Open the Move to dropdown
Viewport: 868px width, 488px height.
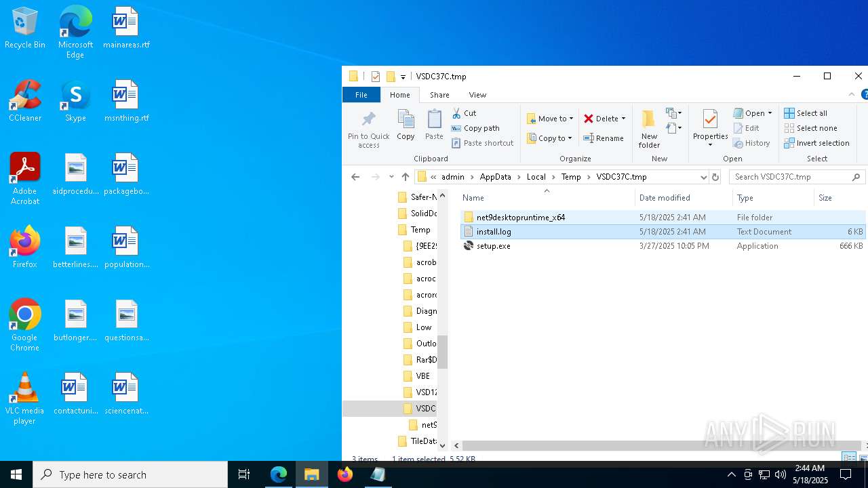pos(550,119)
